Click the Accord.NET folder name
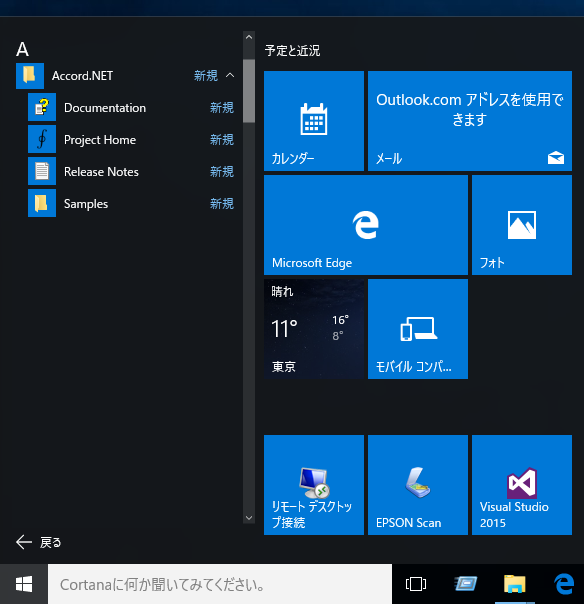Screen dimensions: 584x604 pyautogui.click(x=82, y=76)
